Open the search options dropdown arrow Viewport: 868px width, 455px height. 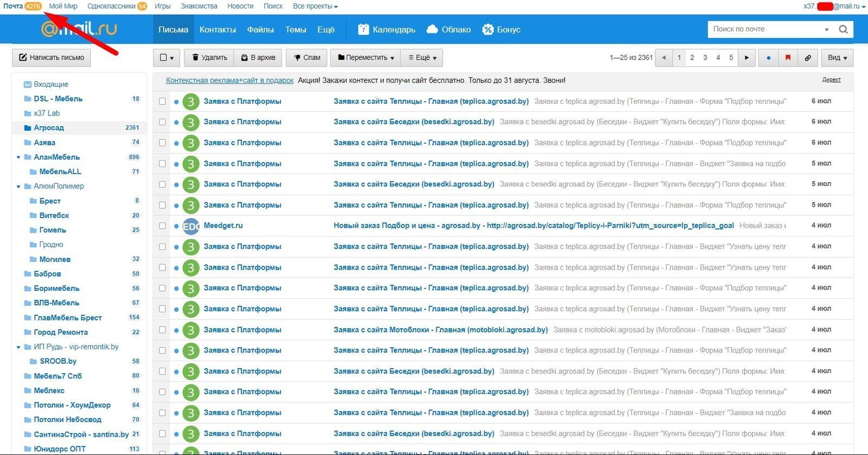click(827, 30)
